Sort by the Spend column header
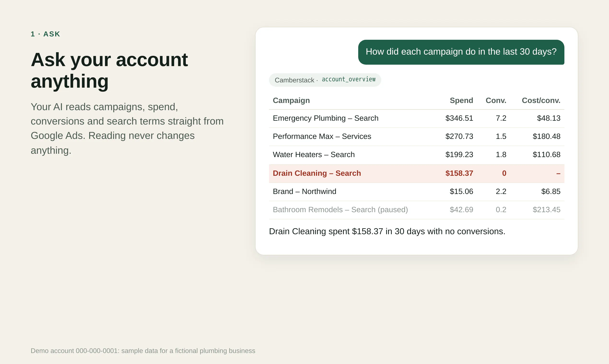Screen dimensions: 609x364 (461, 100)
